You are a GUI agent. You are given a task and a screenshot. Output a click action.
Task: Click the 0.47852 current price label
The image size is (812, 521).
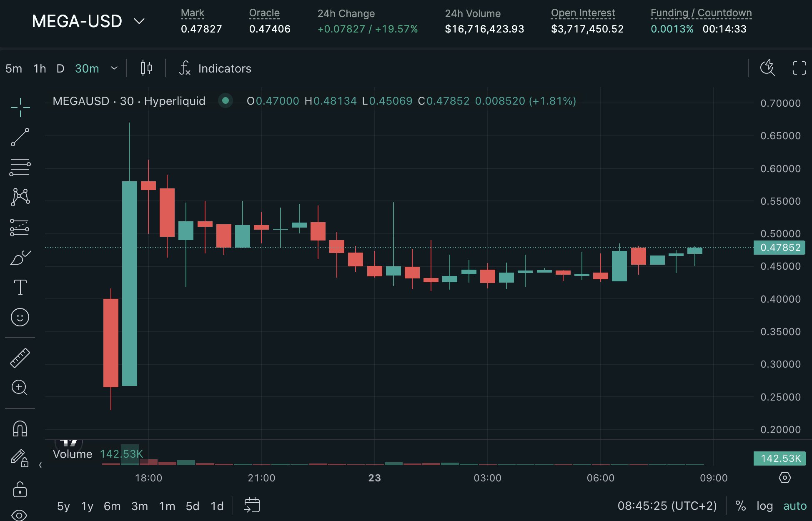point(779,248)
